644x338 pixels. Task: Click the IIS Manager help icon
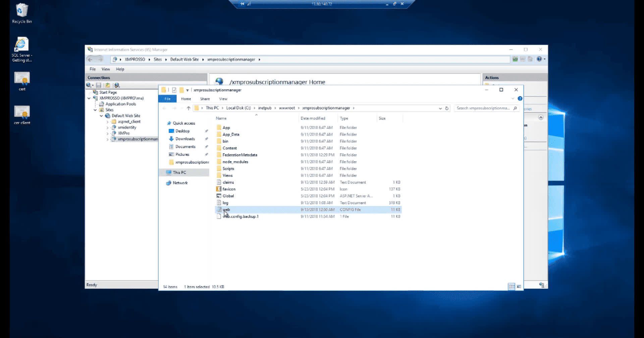(x=539, y=59)
